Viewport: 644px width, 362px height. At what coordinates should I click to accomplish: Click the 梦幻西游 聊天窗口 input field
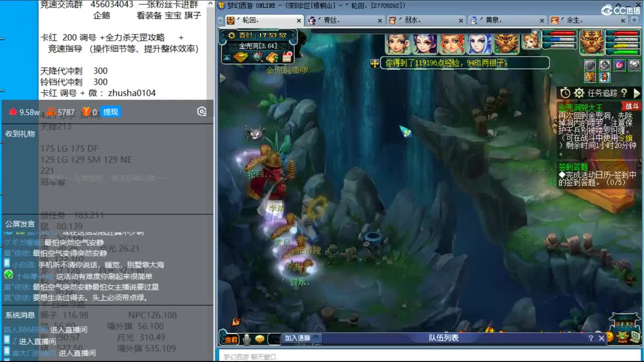click(430, 356)
